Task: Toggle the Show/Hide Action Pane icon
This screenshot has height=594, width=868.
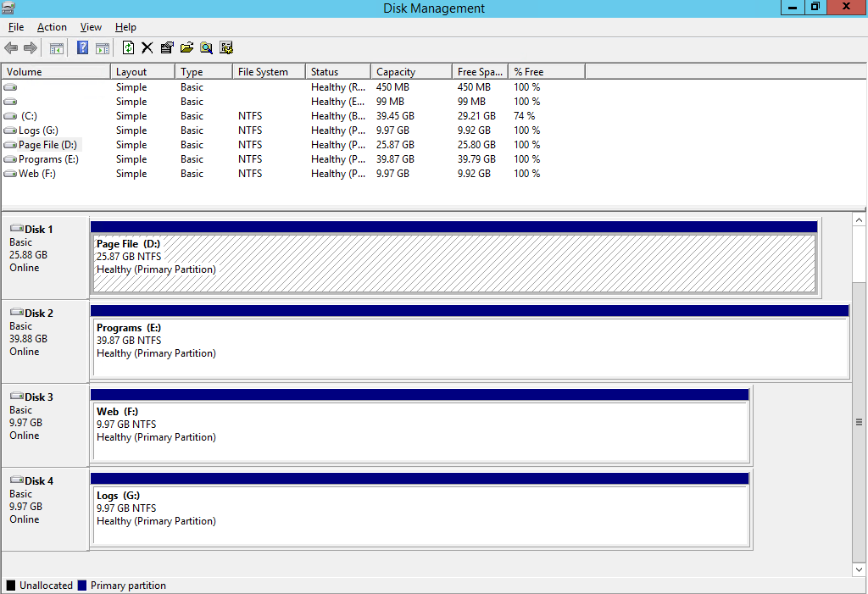Action: click(x=102, y=47)
